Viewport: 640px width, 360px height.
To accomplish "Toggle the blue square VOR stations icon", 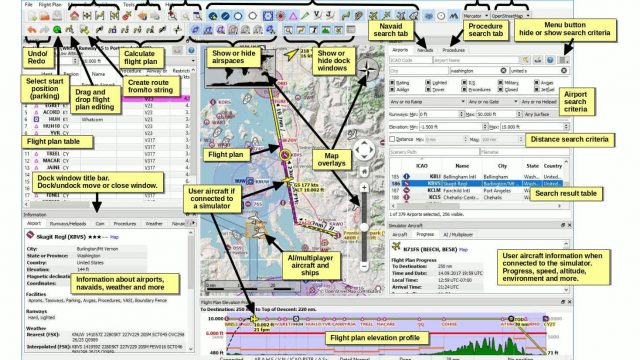I will (x=268, y=16).
